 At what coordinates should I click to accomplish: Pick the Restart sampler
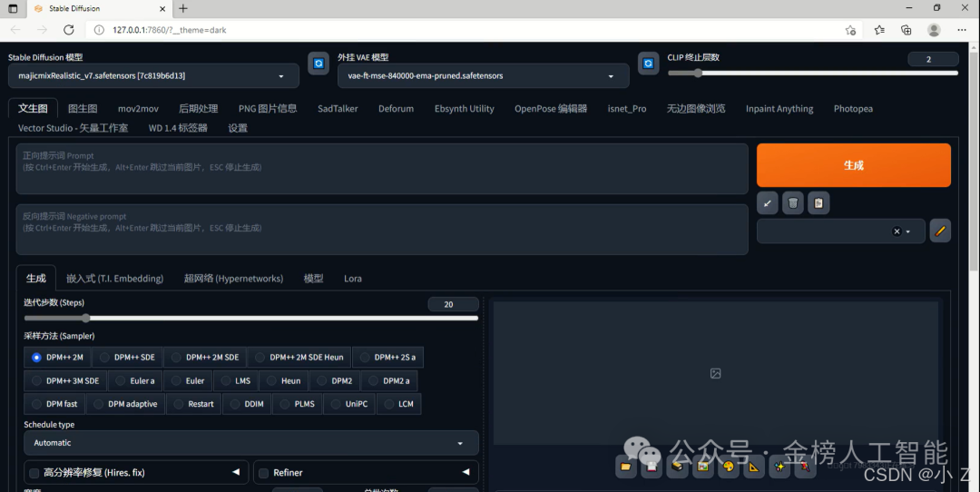[194, 404]
